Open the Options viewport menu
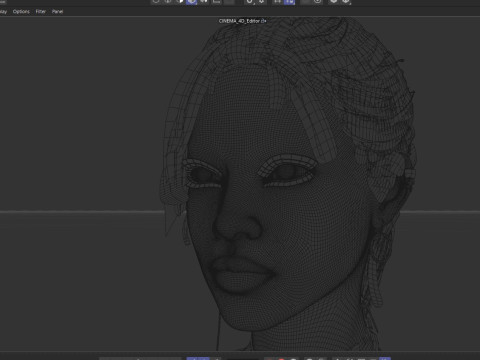 pyautogui.click(x=21, y=12)
